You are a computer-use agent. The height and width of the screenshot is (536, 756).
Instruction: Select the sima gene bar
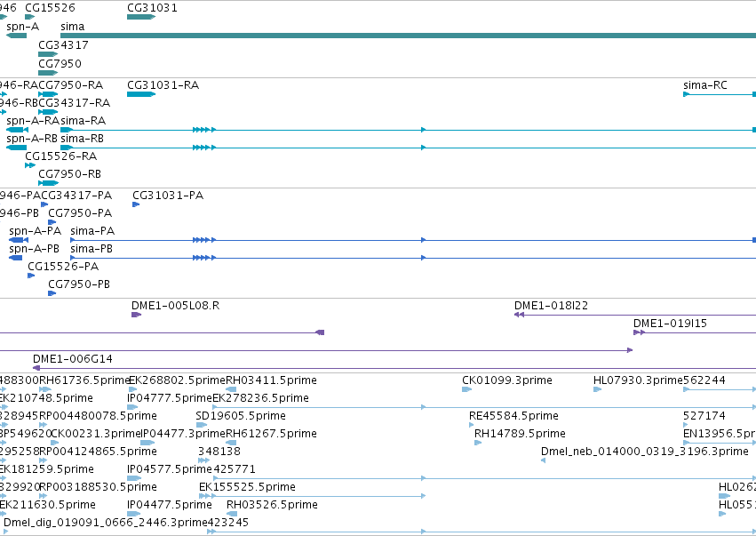tap(408, 36)
